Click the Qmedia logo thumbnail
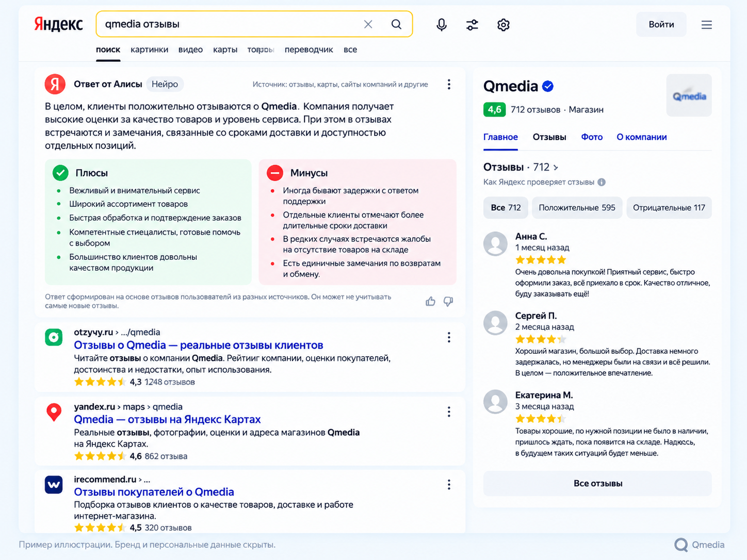The height and width of the screenshot is (560, 747). [x=689, y=95]
